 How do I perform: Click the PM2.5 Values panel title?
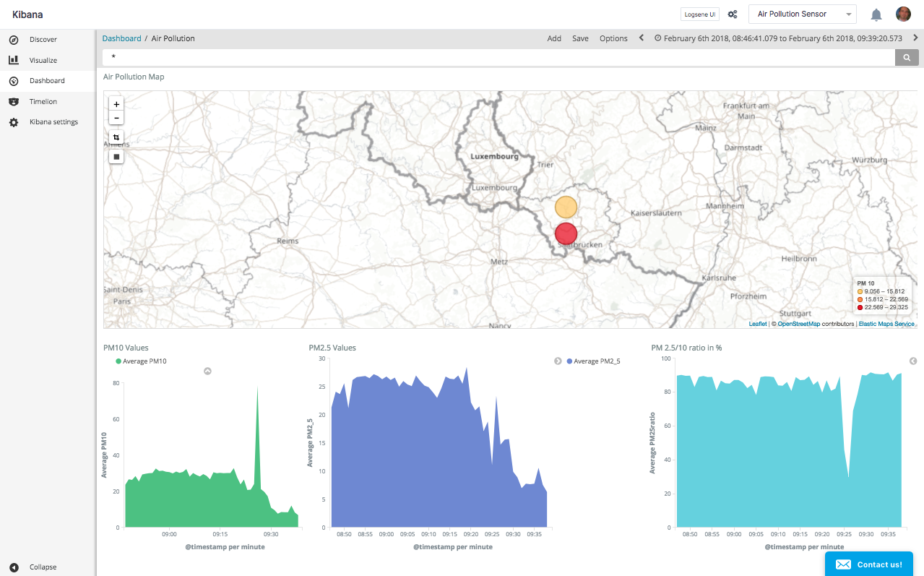[x=332, y=348]
